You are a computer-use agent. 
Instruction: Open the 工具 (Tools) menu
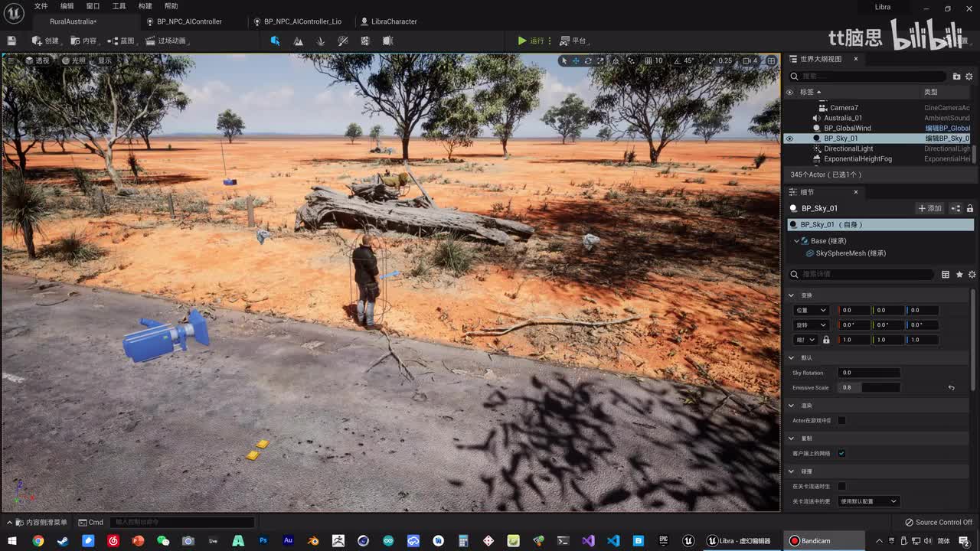pyautogui.click(x=119, y=6)
